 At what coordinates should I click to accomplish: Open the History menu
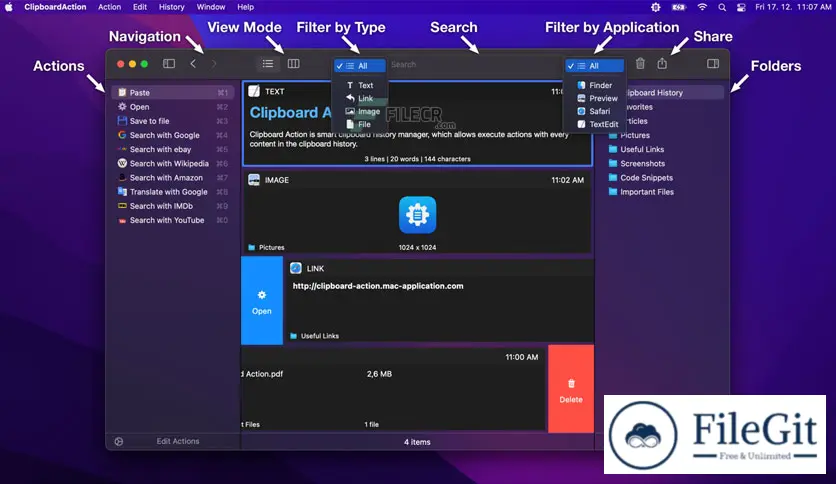[x=171, y=7]
